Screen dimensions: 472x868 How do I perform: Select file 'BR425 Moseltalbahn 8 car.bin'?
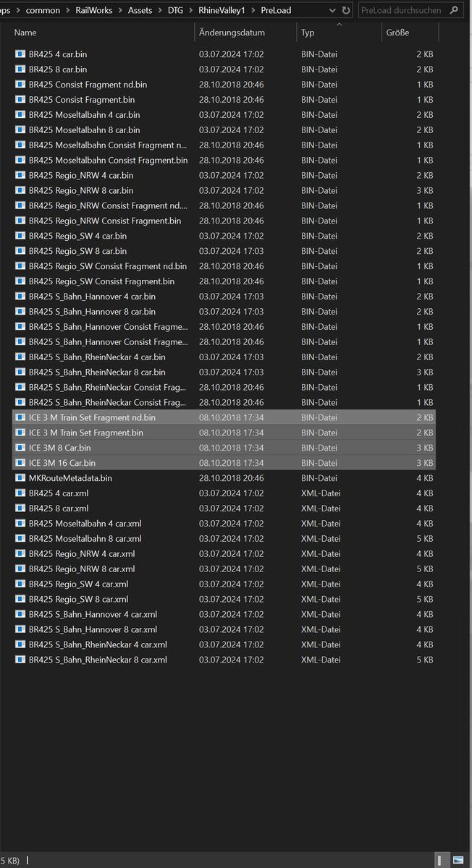click(84, 130)
